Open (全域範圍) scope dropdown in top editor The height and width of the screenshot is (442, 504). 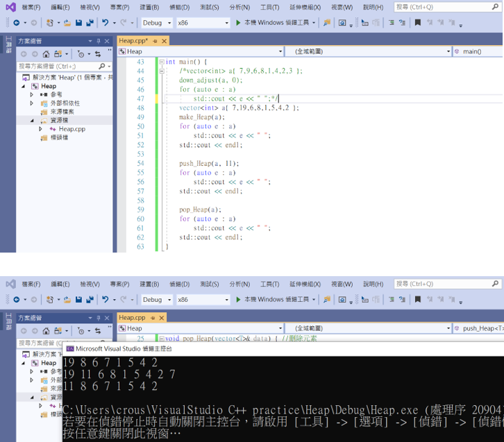pyautogui.click(x=369, y=51)
